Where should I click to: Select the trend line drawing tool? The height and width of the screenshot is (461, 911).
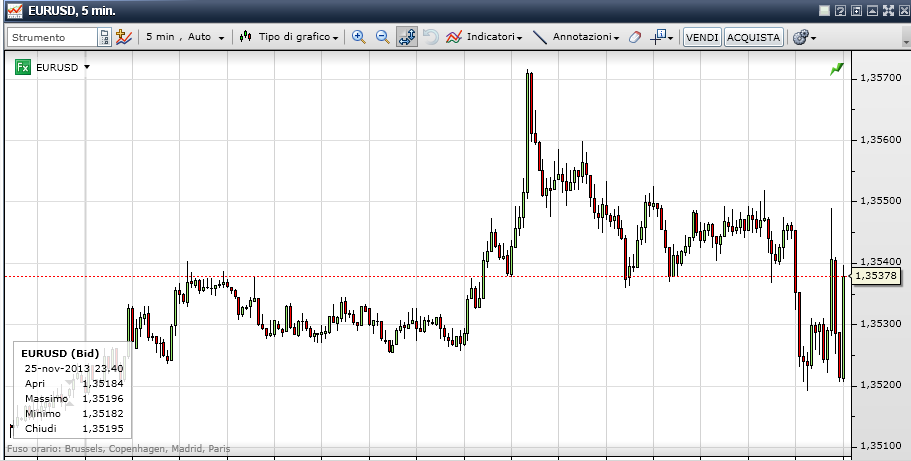pyautogui.click(x=540, y=37)
